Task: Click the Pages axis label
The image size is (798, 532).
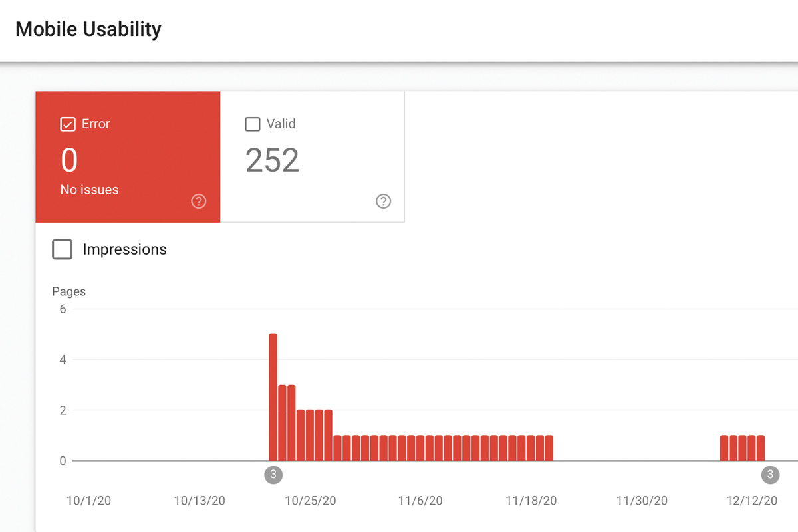Action: tap(69, 291)
